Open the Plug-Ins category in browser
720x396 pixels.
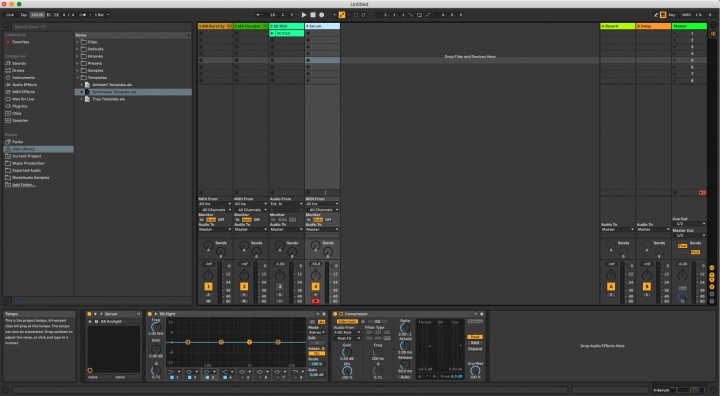point(20,106)
